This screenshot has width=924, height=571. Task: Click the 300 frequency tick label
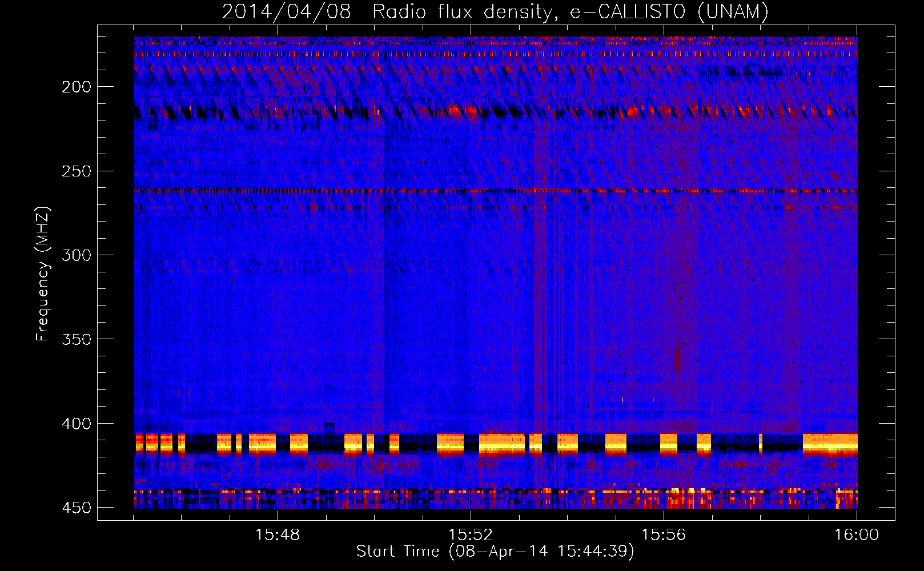[77, 255]
